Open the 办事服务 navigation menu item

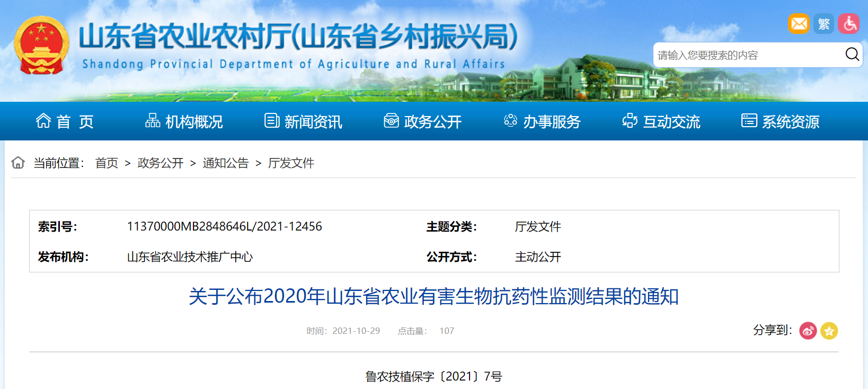[552, 122]
